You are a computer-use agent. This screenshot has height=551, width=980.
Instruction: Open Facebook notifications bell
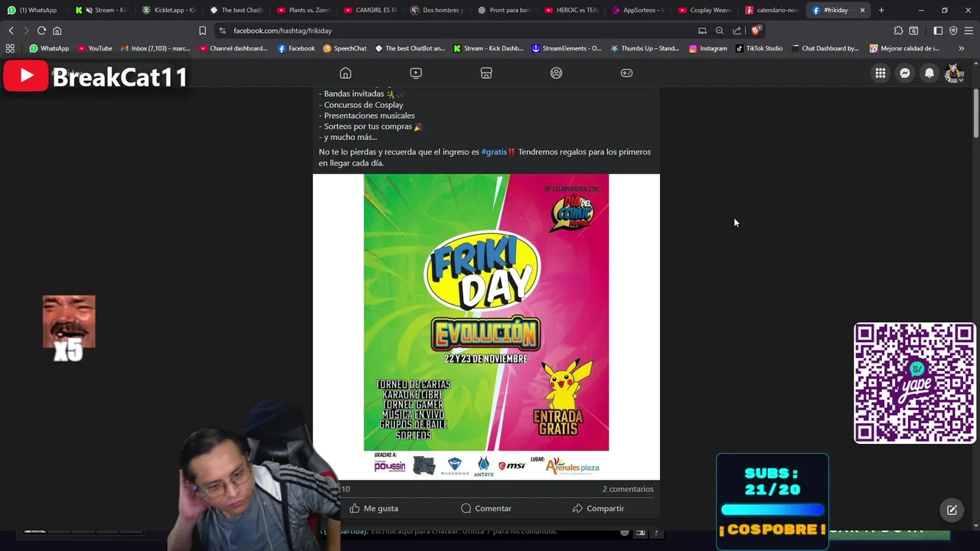929,73
